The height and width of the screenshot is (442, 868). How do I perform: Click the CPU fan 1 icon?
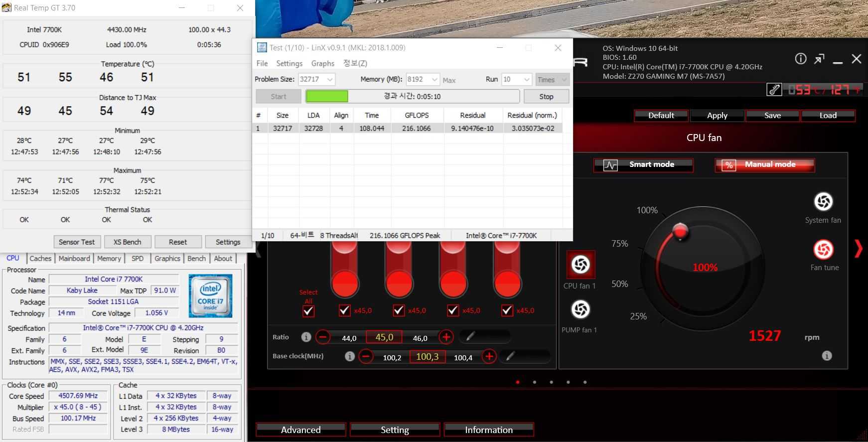[x=580, y=265]
